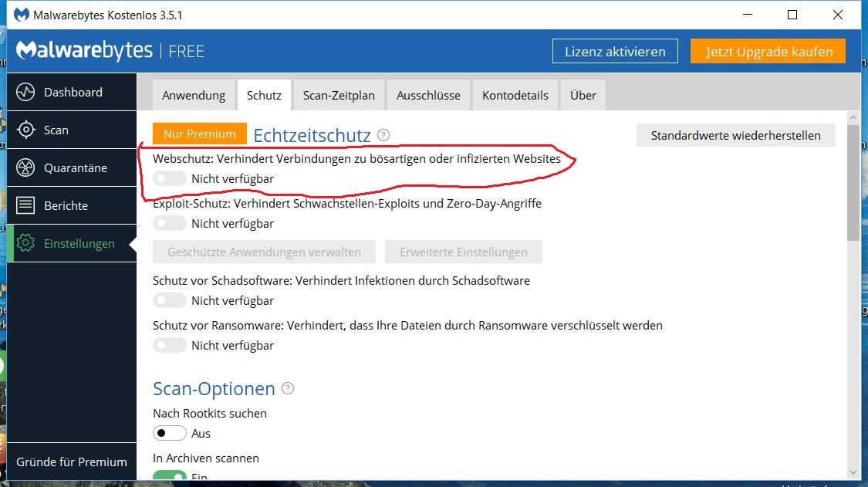The height and width of the screenshot is (487, 868).
Task: Go to Dashboard in sidebar
Action: point(72,92)
